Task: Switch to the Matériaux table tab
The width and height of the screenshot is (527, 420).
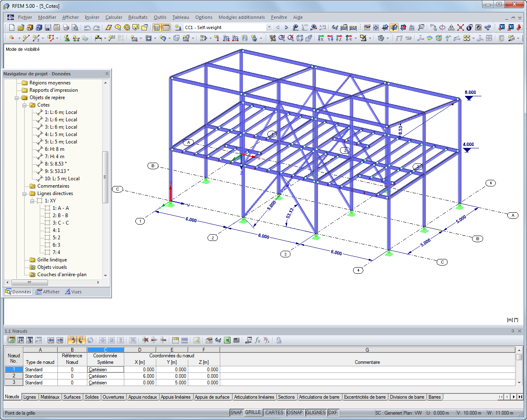Action: tap(50, 397)
